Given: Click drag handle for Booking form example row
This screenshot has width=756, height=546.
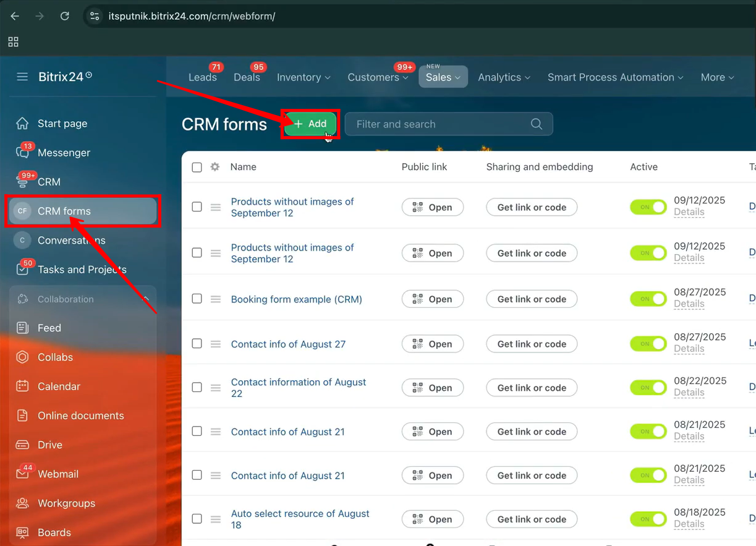Looking at the screenshot, I should coord(216,299).
